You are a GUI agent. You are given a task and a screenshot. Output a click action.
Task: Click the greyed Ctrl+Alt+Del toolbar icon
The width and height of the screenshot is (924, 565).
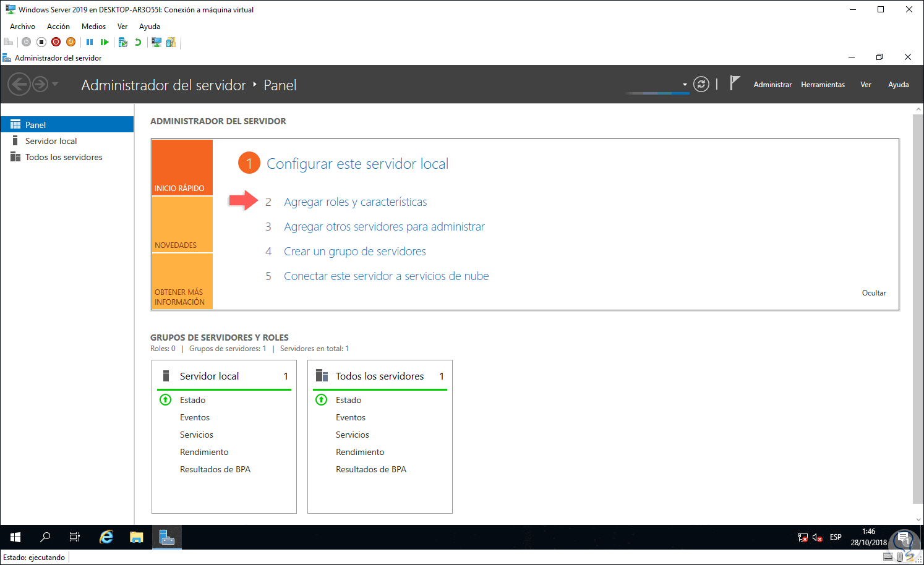pyautogui.click(x=9, y=42)
